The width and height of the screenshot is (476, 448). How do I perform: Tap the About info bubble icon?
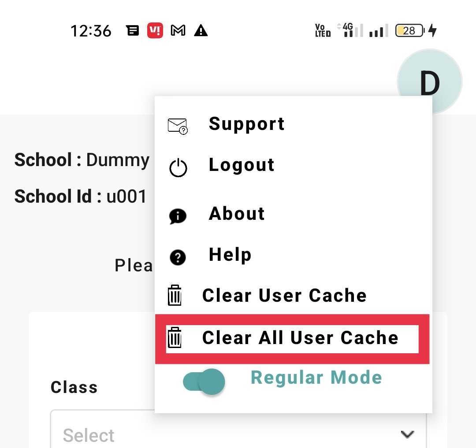pos(178,216)
